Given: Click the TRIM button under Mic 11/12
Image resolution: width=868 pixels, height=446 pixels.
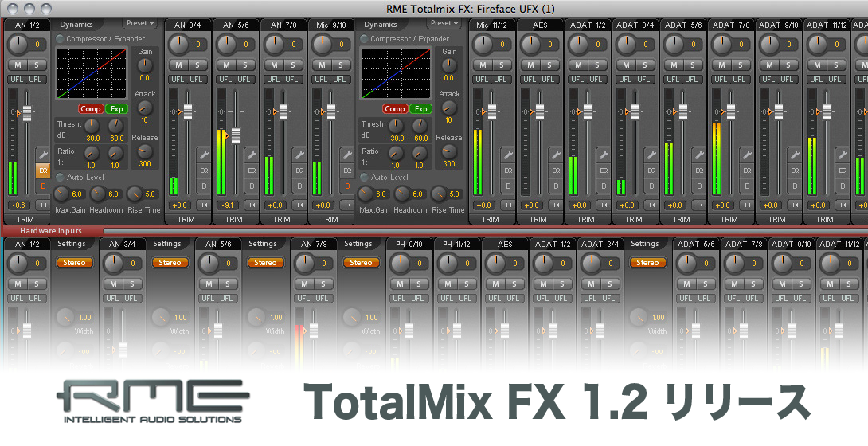Looking at the screenshot, I should 490,220.
